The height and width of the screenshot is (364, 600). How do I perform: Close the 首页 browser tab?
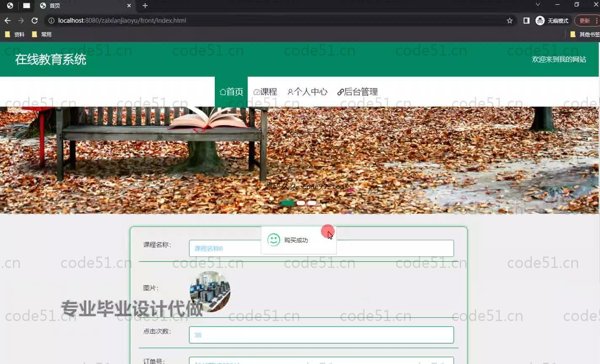tap(129, 5)
